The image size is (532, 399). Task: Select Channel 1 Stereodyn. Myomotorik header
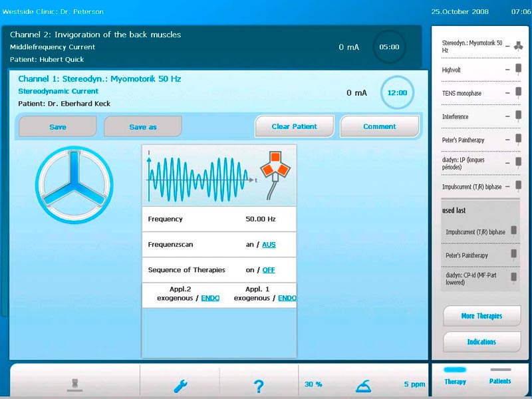coord(217,91)
